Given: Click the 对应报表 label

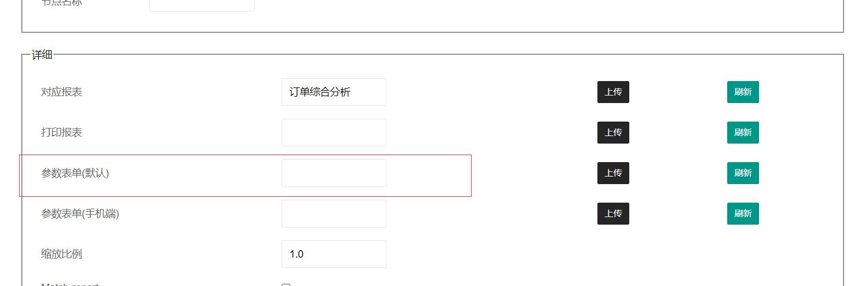Looking at the screenshot, I should [61, 92].
